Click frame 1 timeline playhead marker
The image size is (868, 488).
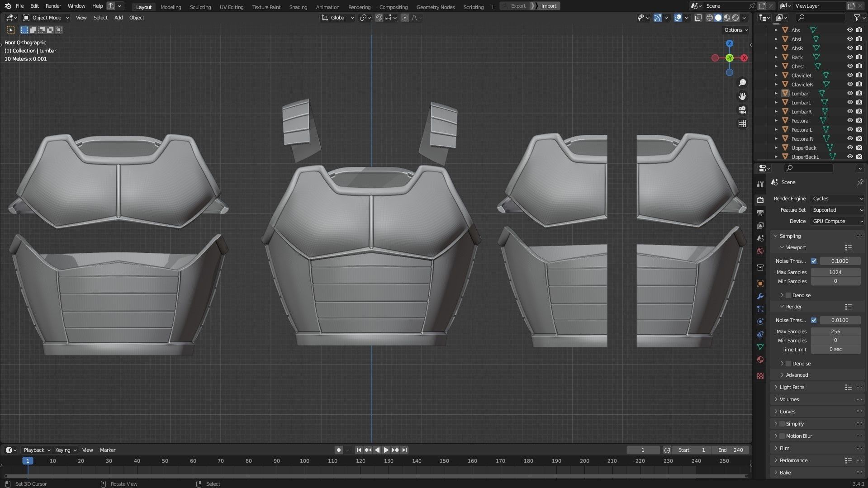(x=28, y=461)
